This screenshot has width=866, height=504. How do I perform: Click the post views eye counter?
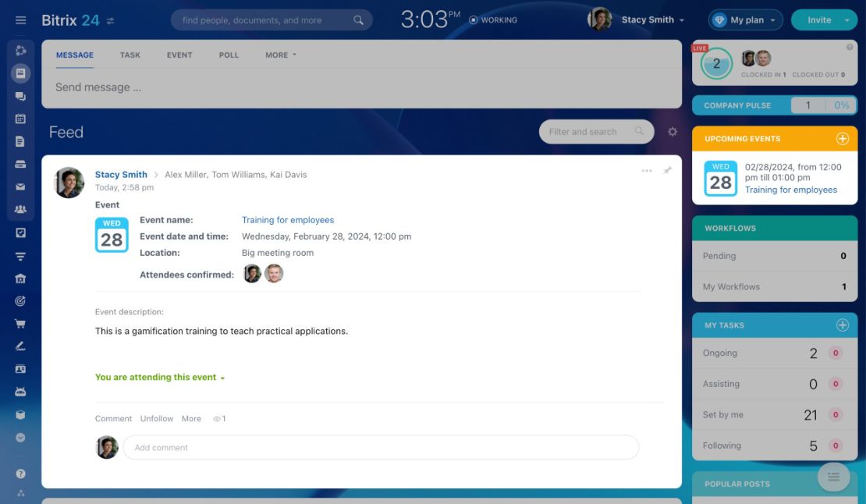(x=219, y=418)
